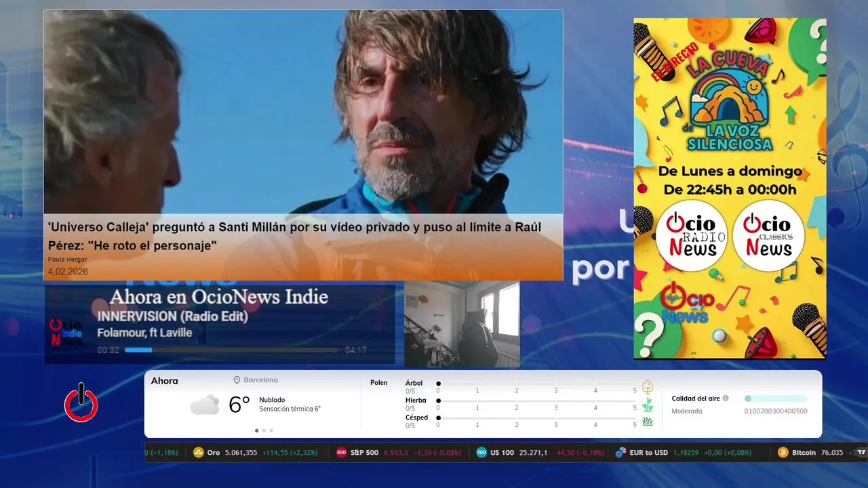This screenshot has height=488, width=868.
Task: Click the EUR to USD flag icon
Action: tap(620, 452)
